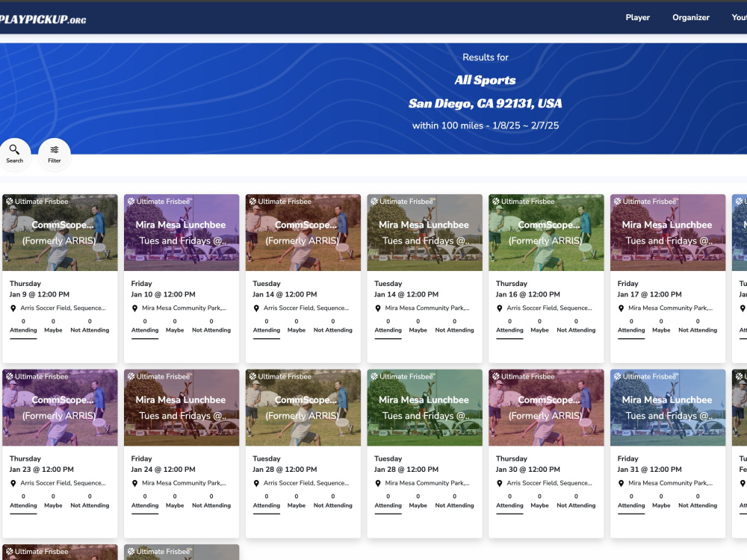Click 'Jan 31 @ 12:00 PM' date text

point(649,470)
